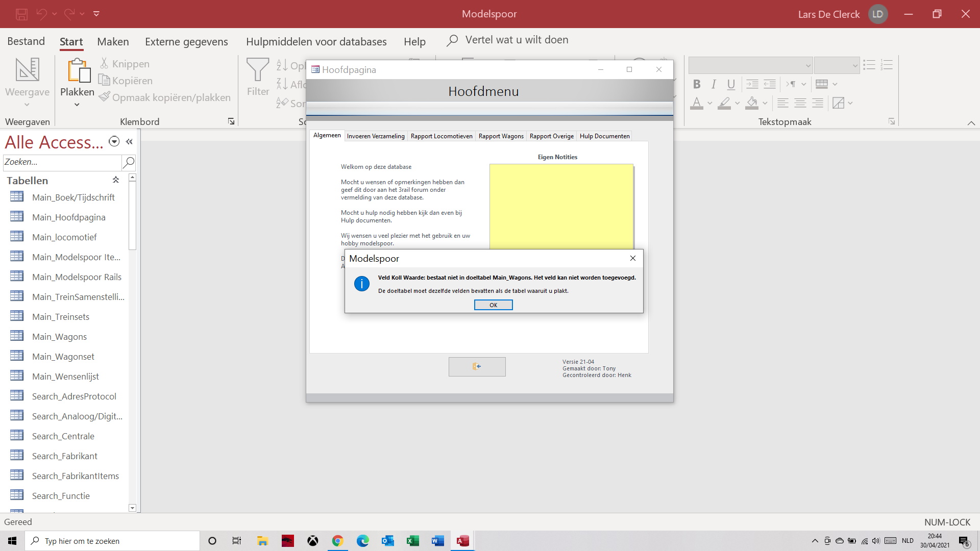Viewport: 980px width, 551px height.
Task: Switch to Rapport Overige tab
Action: (x=552, y=136)
